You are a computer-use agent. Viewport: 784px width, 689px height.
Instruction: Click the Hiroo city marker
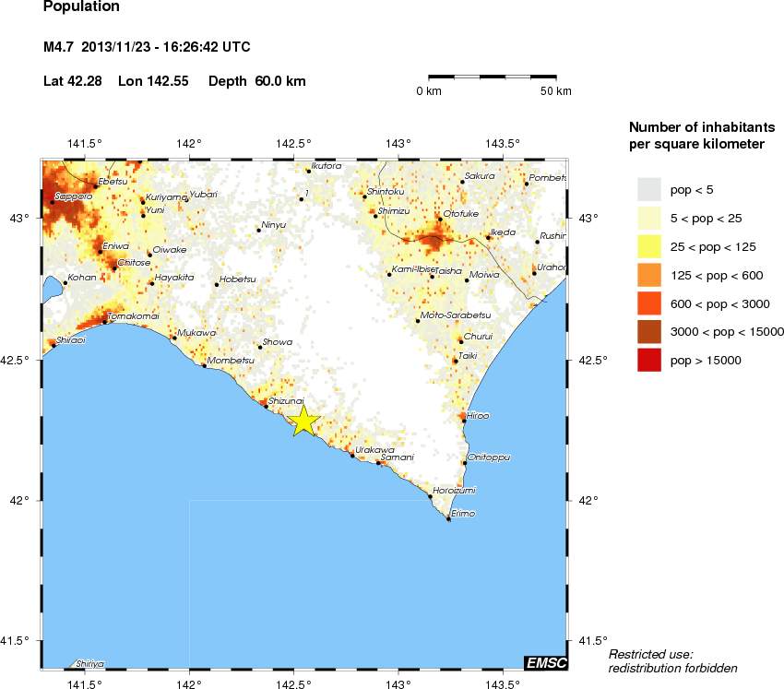click(x=464, y=421)
